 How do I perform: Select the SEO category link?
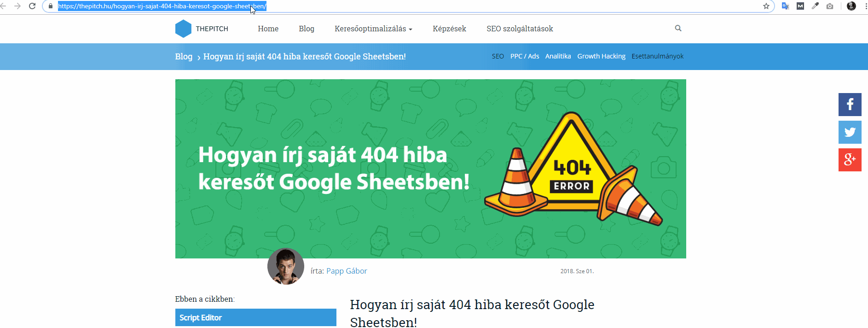click(498, 56)
